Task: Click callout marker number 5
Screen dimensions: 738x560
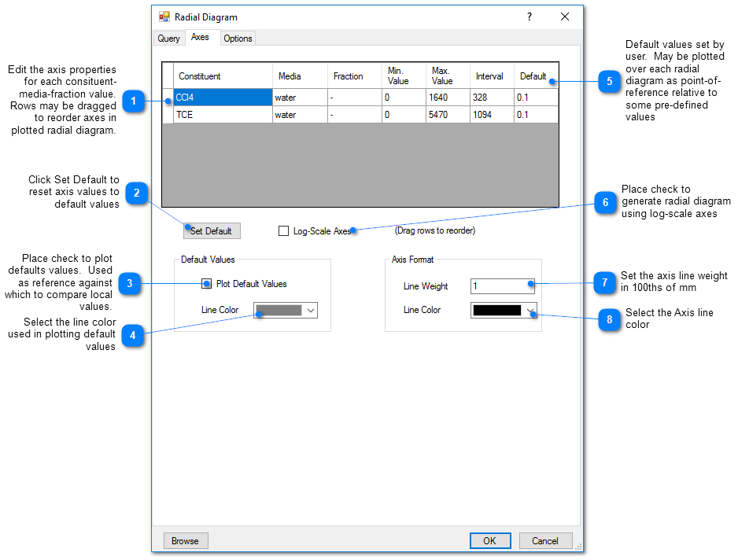Action: click(x=609, y=81)
